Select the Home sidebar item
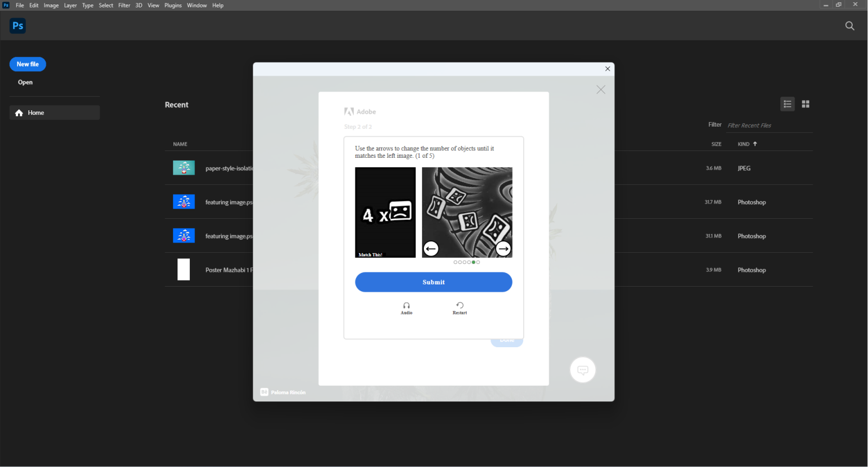The image size is (868, 467). [x=55, y=113]
